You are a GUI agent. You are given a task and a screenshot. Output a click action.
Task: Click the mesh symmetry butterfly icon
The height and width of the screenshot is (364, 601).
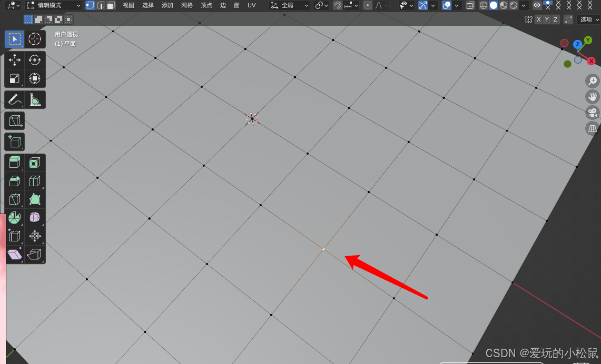pos(528,19)
